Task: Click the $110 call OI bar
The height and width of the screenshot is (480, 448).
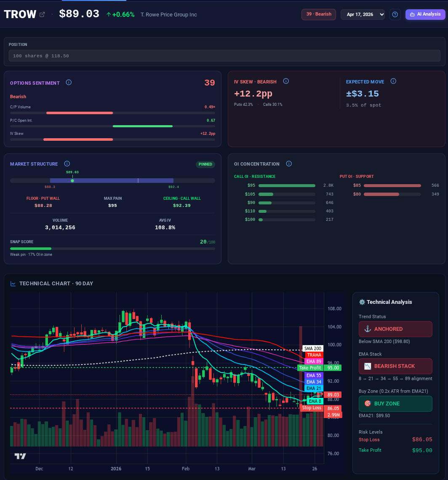Action: point(287,211)
